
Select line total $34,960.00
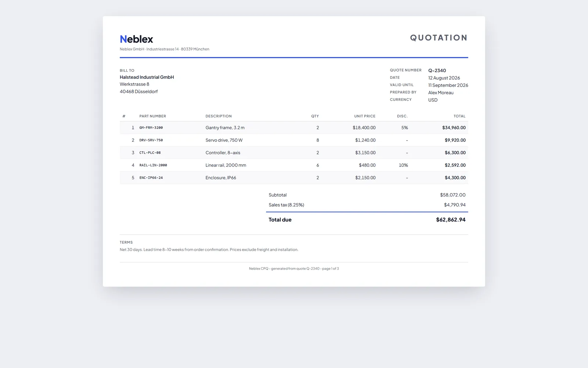pyautogui.click(x=454, y=128)
